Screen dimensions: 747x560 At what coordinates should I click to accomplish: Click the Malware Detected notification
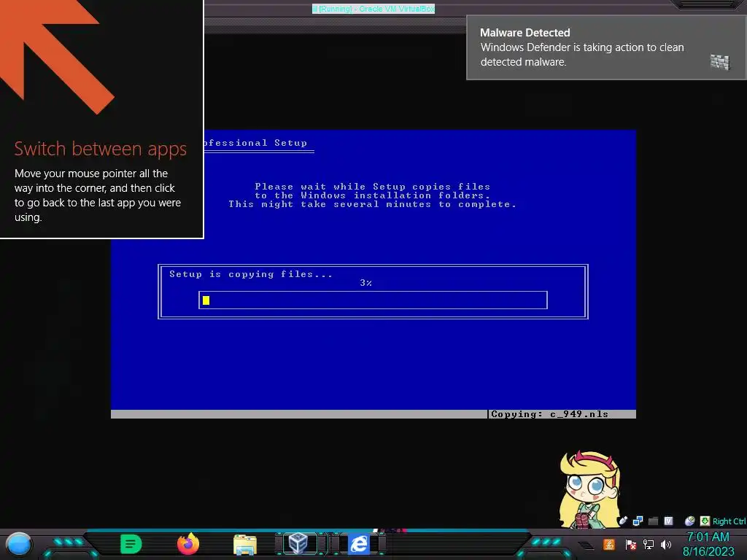[x=606, y=47]
